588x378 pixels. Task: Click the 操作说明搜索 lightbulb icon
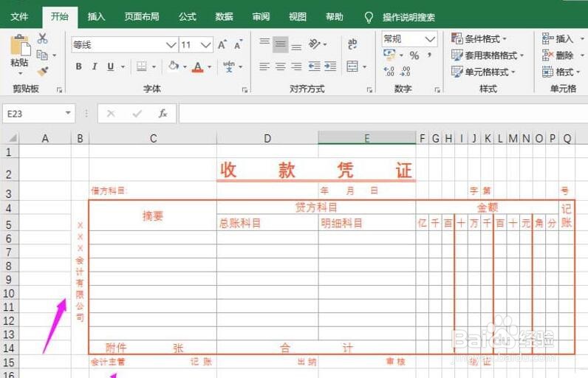(x=369, y=17)
